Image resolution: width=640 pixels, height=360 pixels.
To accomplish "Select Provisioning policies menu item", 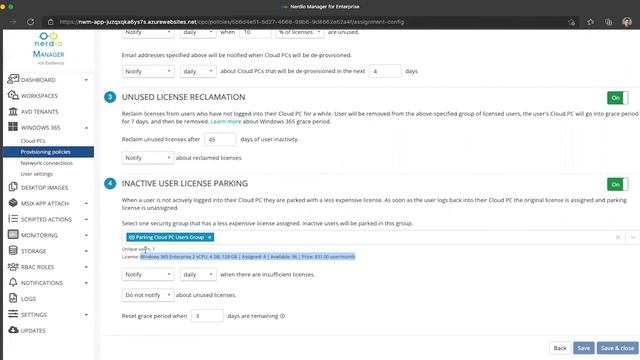I will (48, 152).
